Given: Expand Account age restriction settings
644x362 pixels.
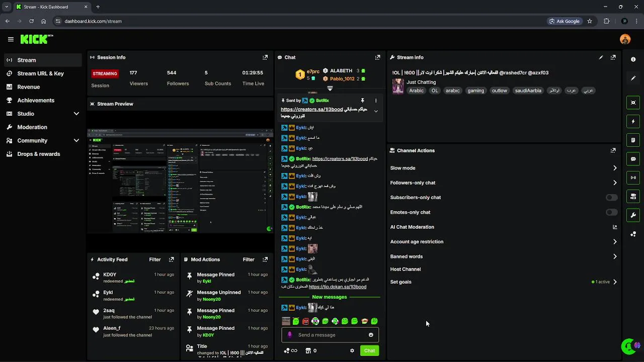Looking at the screenshot, I should [x=615, y=242].
